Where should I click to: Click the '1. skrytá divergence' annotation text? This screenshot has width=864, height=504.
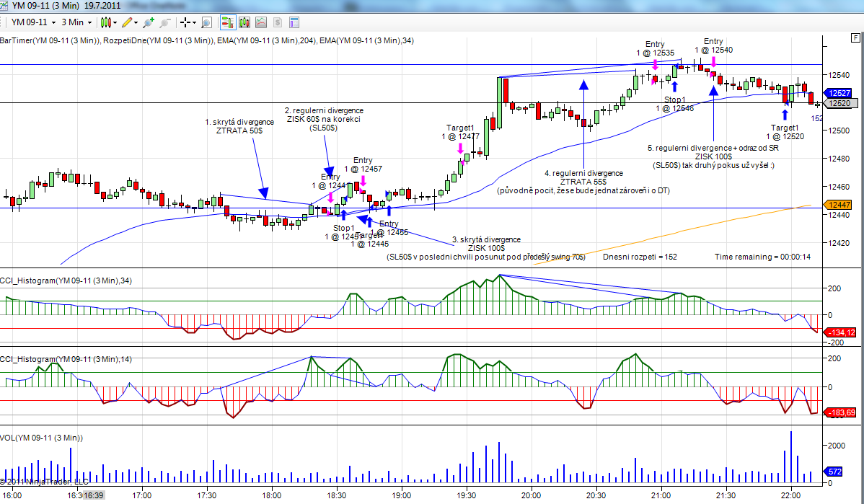239,122
